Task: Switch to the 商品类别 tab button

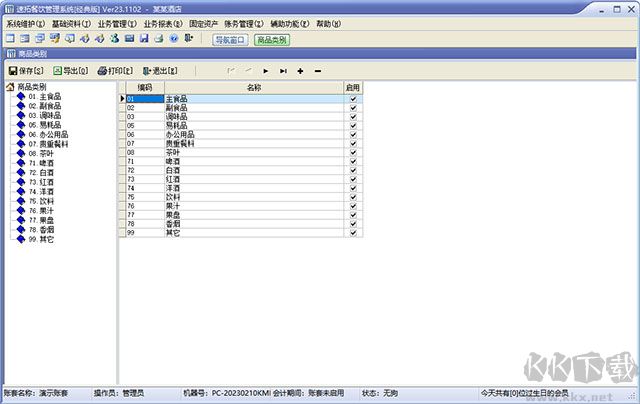Action: pyautogui.click(x=272, y=40)
